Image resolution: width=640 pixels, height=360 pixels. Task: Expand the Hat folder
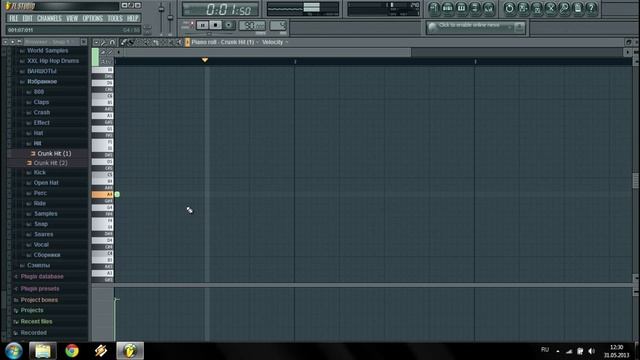coord(38,133)
